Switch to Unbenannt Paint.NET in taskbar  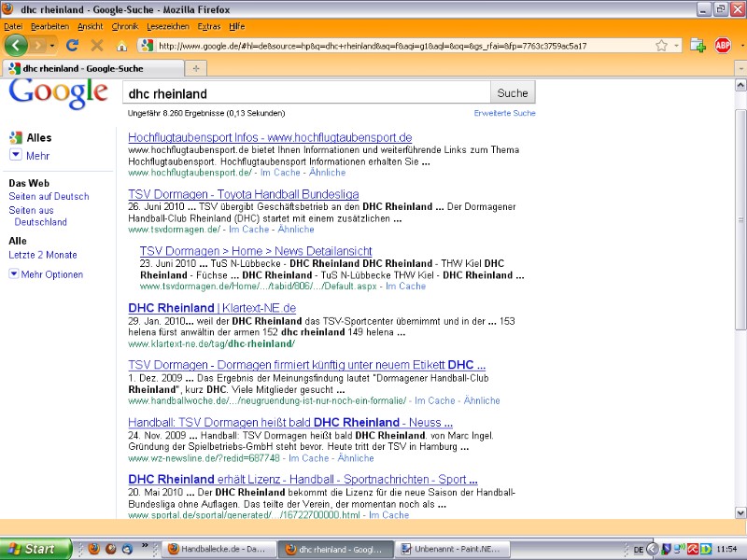click(444, 549)
